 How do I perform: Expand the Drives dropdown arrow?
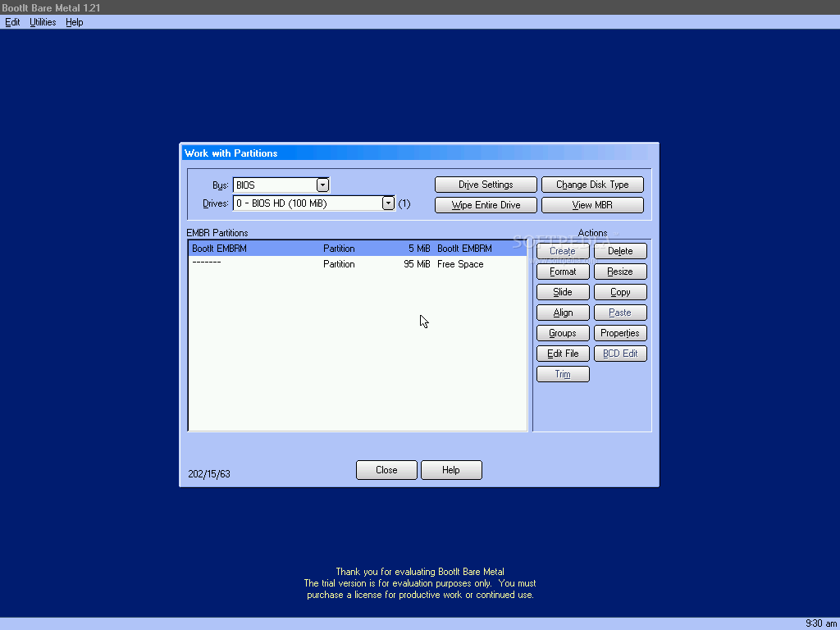pos(388,203)
